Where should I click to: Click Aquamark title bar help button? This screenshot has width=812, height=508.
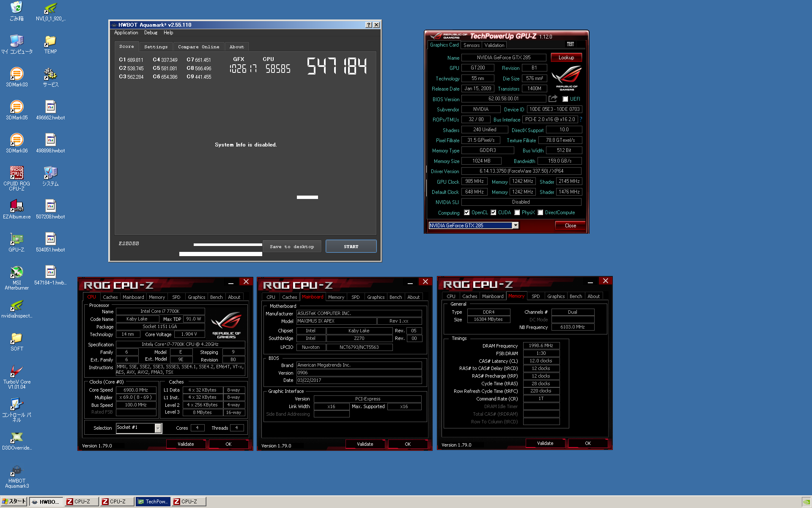[x=369, y=25]
